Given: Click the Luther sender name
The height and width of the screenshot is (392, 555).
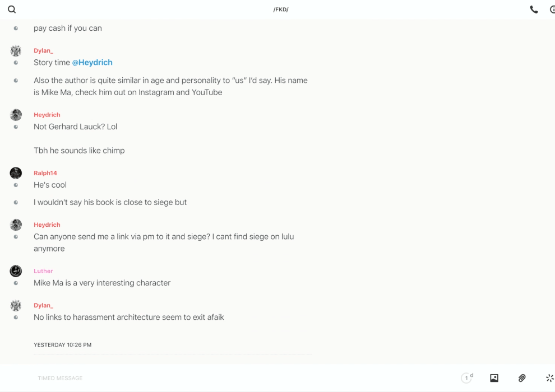Looking at the screenshot, I should pos(43,271).
